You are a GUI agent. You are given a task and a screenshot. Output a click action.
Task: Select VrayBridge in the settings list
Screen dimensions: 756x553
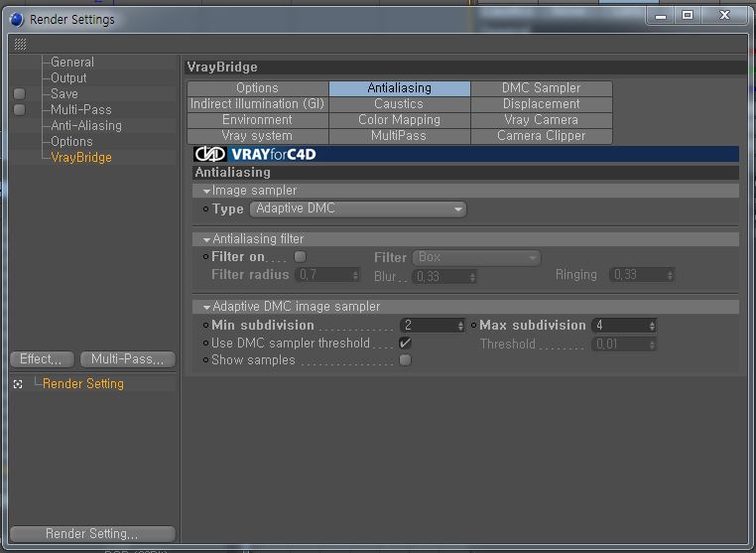(81, 158)
